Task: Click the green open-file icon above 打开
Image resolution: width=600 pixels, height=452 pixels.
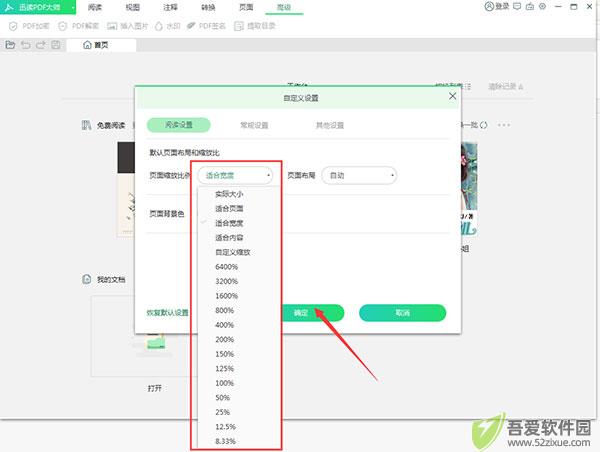Action: [x=156, y=341]
